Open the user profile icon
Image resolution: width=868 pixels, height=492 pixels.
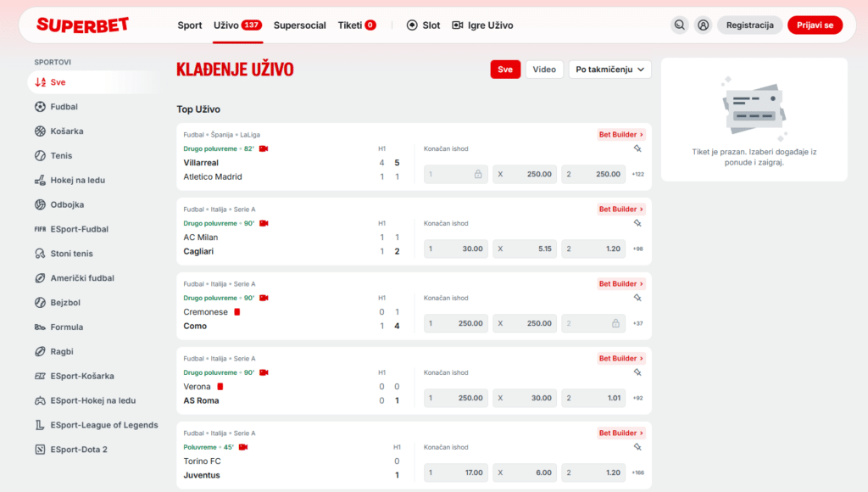[x=703, y=25]
